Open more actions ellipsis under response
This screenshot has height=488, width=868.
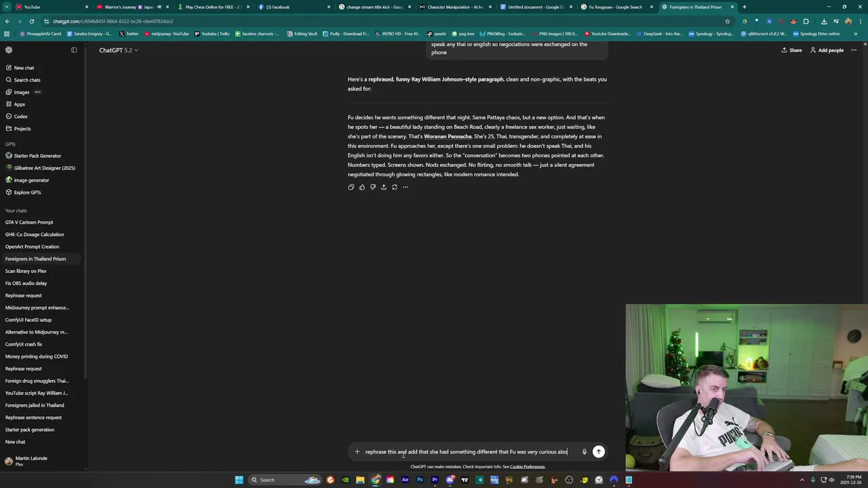pos(406,187)
